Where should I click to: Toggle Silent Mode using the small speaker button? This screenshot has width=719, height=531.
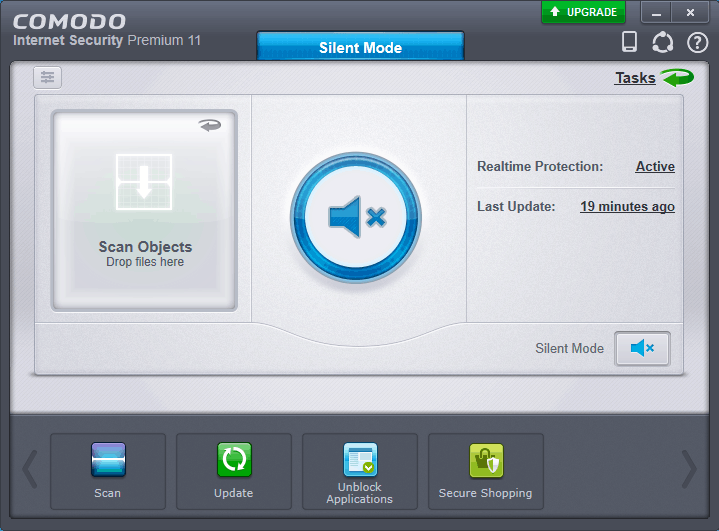pos(642,348)
